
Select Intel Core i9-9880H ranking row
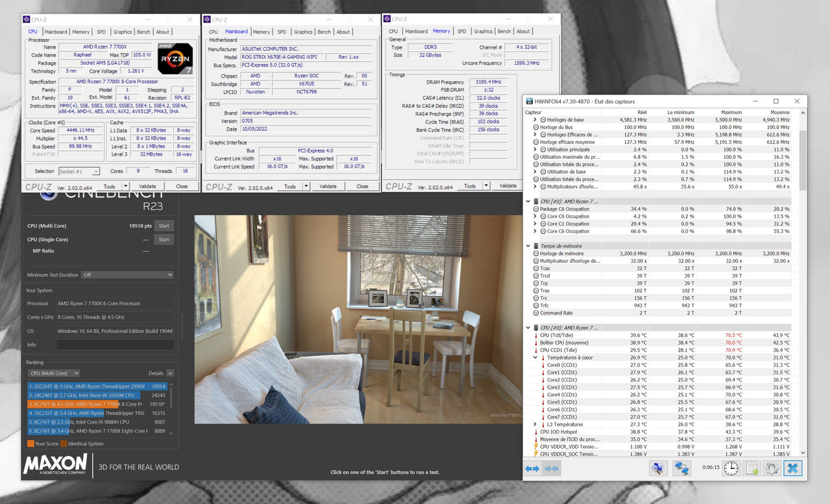click(x=97, y=422)
